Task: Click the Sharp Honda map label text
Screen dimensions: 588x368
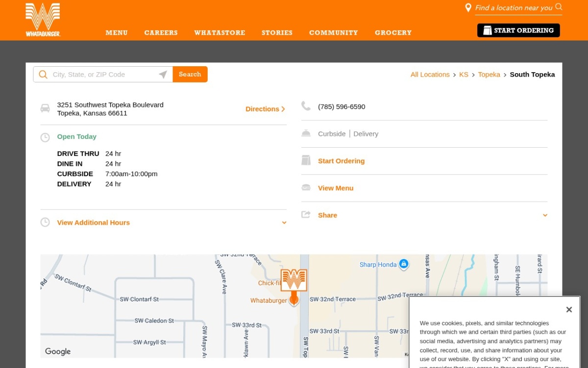Action: (x=378, y=264)
